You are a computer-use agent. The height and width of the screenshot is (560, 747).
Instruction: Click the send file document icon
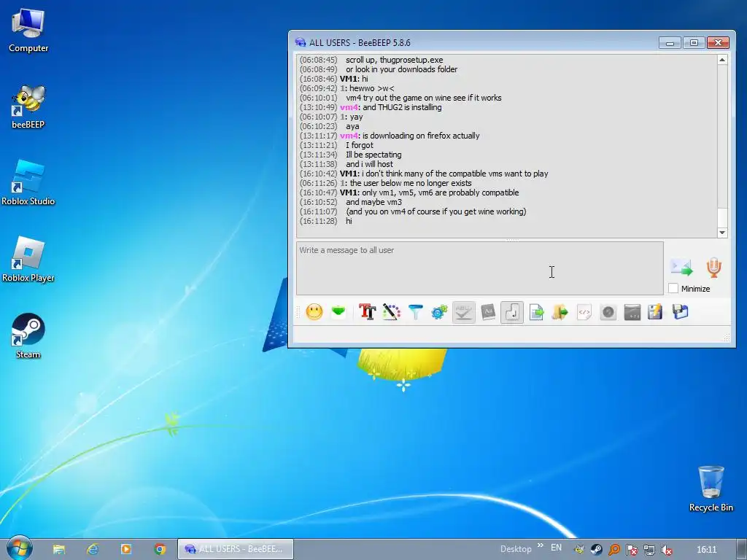point(536,312)
